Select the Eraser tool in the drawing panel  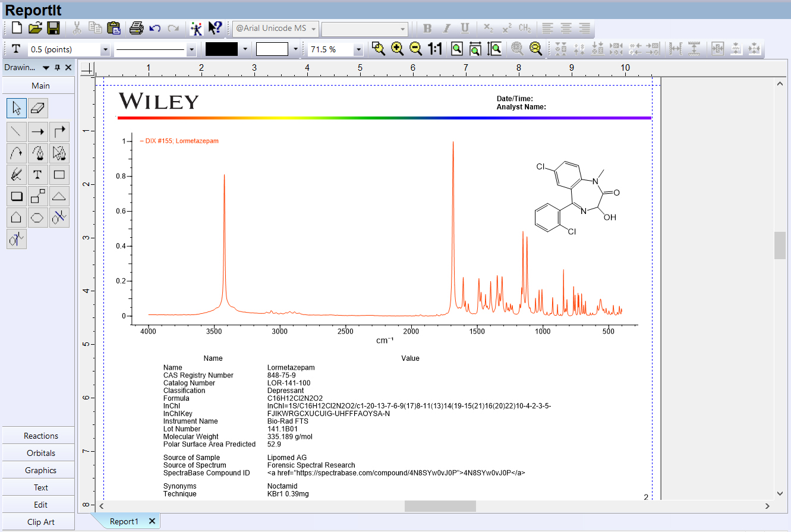[38, 108]
